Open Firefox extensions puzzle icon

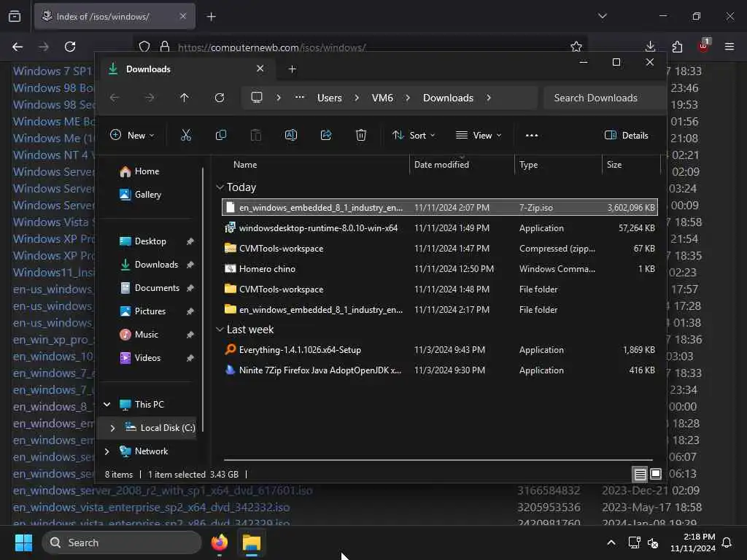(x=677, y=47)
